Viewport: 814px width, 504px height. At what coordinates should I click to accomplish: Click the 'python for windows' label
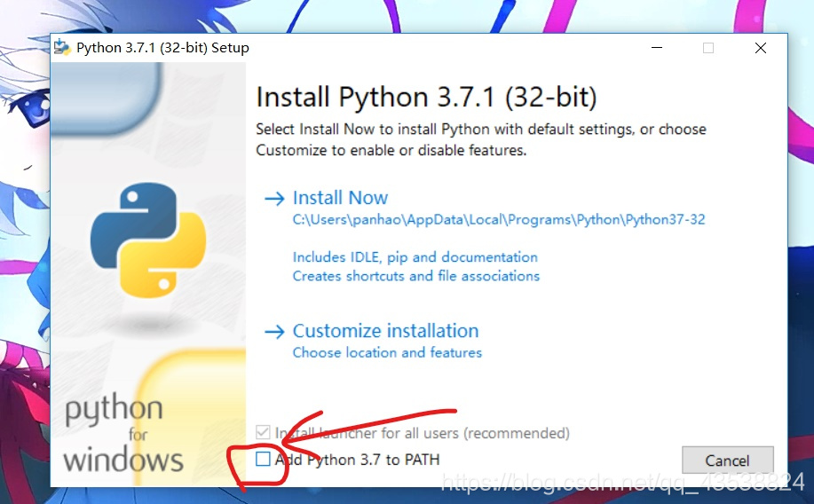coord(123,433)
